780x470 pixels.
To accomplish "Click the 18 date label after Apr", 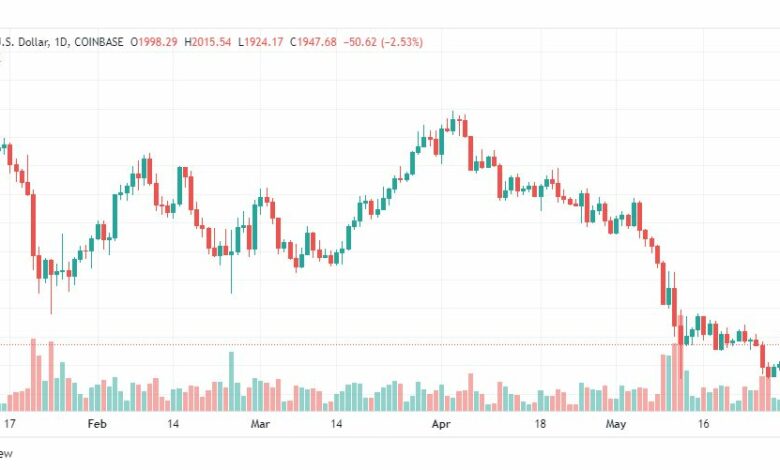I will point(540,424).
